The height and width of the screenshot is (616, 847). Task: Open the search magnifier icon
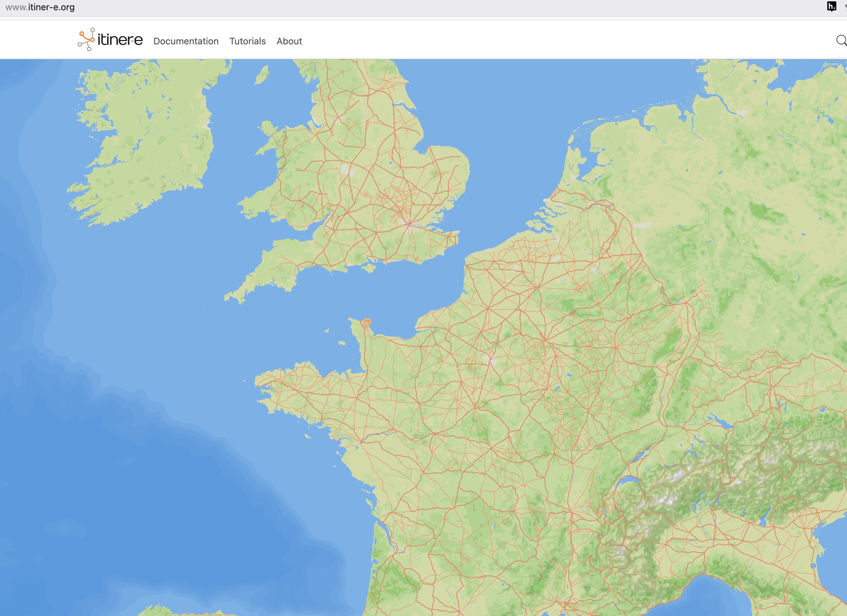[x=841, y=40]
